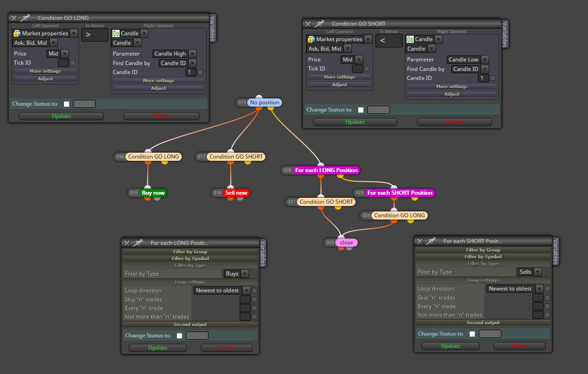This screenshot has width=588, height=374.
Task: Pin the For each SHORT Position panel
Action: pyautogui.click(x=431, y=241)
